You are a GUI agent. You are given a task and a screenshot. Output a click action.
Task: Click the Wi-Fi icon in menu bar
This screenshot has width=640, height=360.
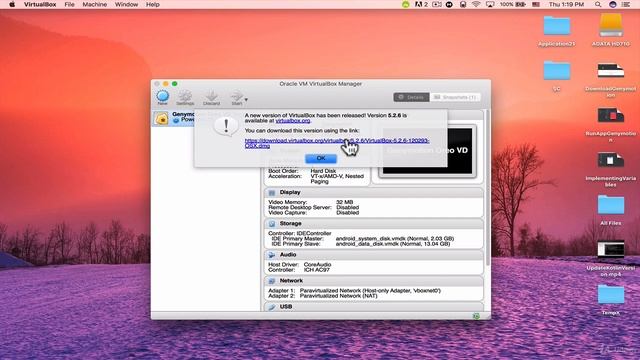(476, 4)
